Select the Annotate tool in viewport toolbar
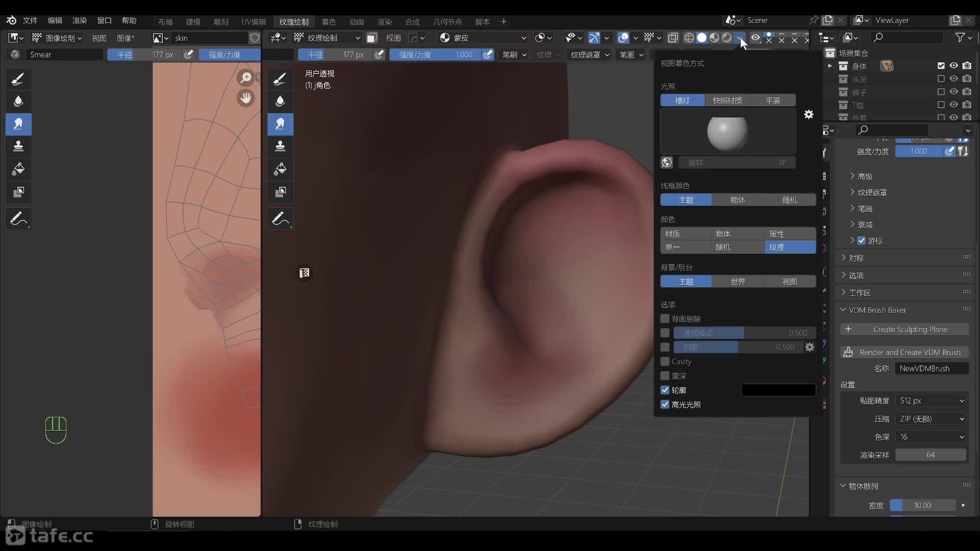 (280, 219)
